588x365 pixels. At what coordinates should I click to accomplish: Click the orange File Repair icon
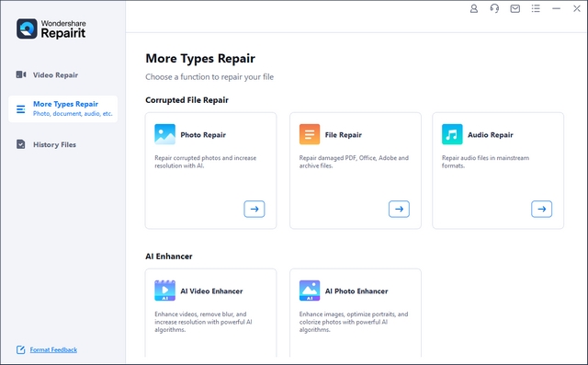point(310,134)
